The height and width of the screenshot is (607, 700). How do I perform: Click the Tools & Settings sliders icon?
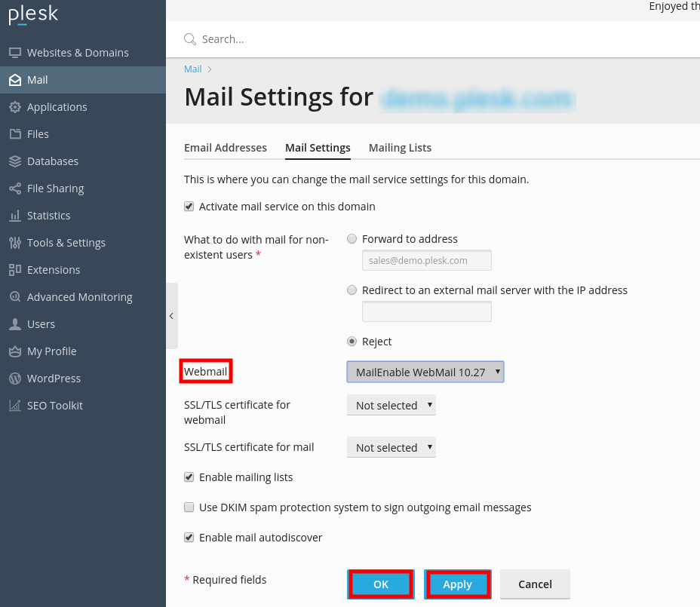[x=15, y=243]
